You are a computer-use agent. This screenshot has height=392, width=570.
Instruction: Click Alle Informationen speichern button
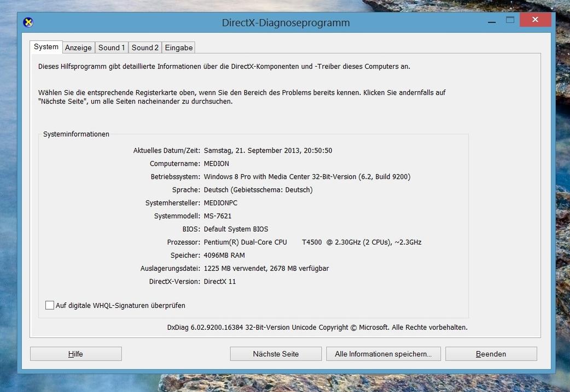383,354
